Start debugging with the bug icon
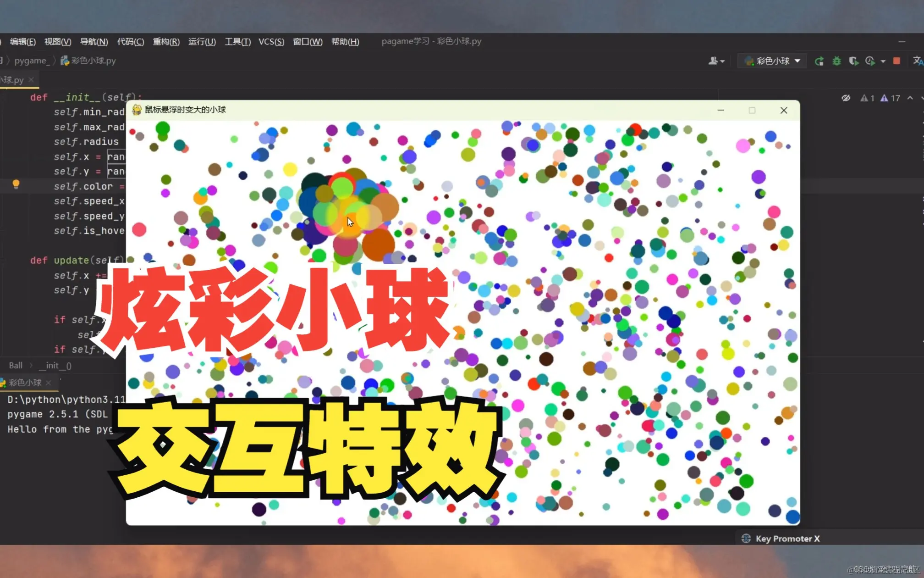This screenshot has width=924, height=578. click(x=836, y=61)
